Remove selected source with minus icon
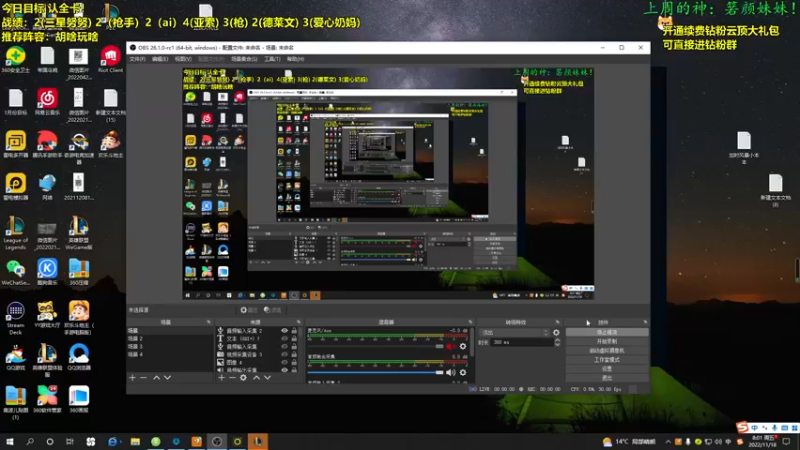800x450 pixels. pos(232,378)
